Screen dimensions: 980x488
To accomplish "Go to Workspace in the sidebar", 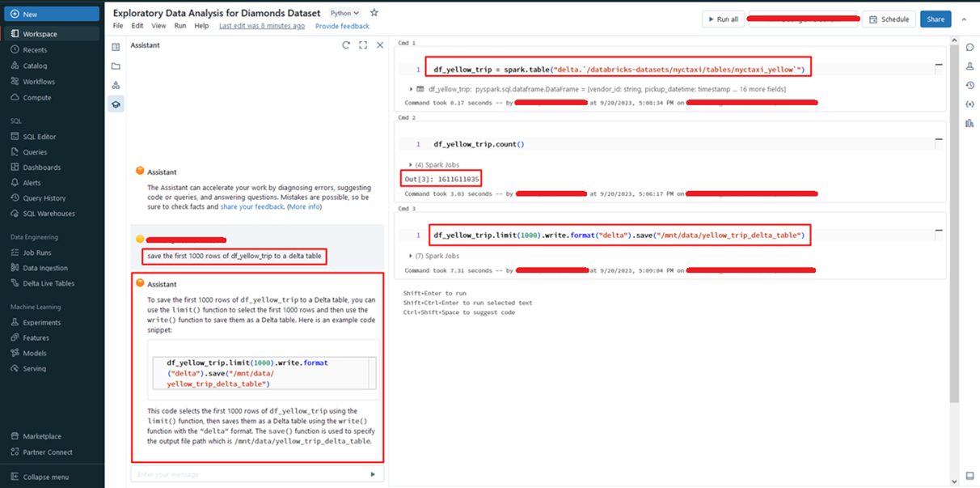I will point(51,34).
